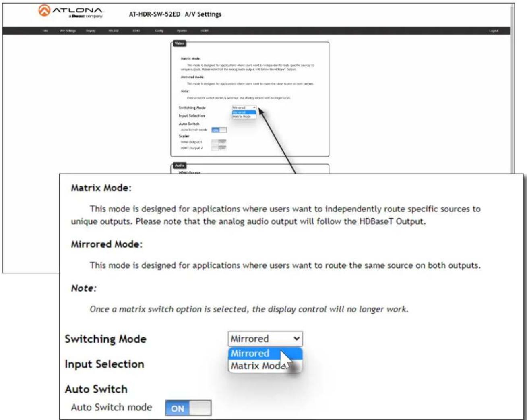Image resolution: width=527 pixels, height=420 pixels.
Task: Open the Info page in the navigation bar
Action: (45, 31)
